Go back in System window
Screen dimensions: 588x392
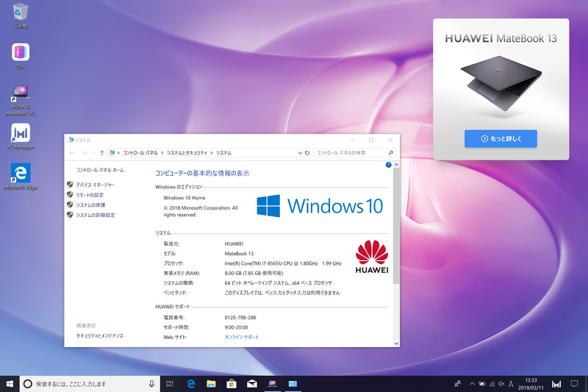(72, 153)
